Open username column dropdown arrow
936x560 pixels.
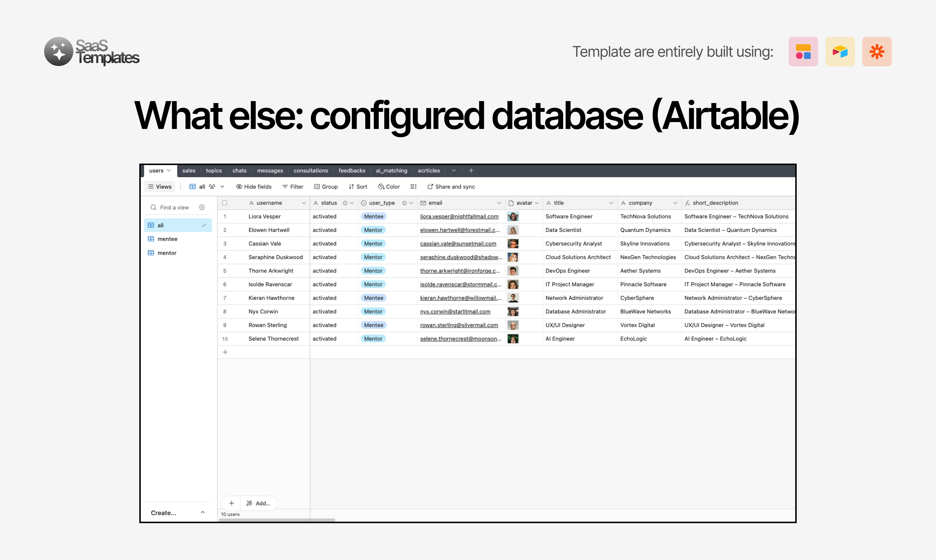[x=303, y=203]
